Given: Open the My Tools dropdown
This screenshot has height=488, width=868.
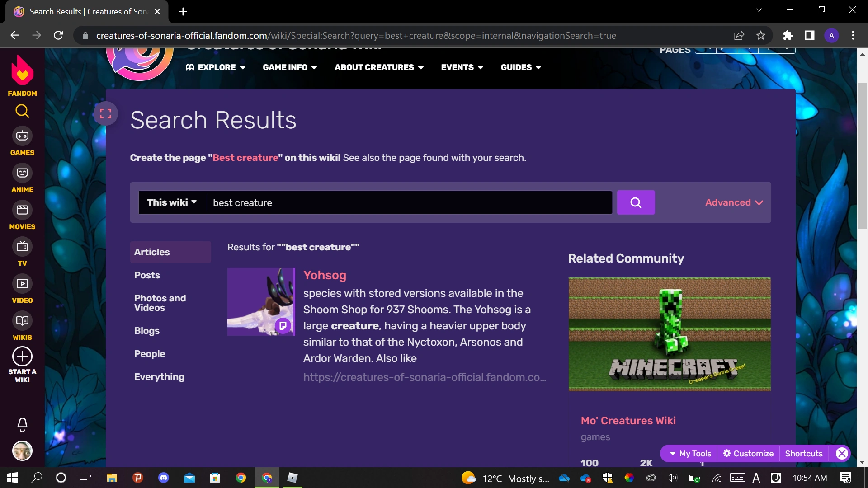Looking at the screenshot, I should (x=690, y=453).
